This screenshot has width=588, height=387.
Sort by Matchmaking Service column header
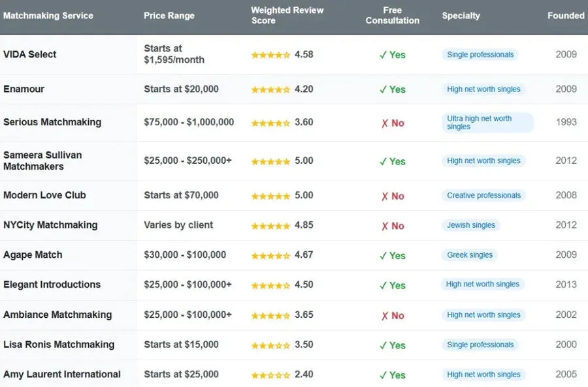point(48,16)
